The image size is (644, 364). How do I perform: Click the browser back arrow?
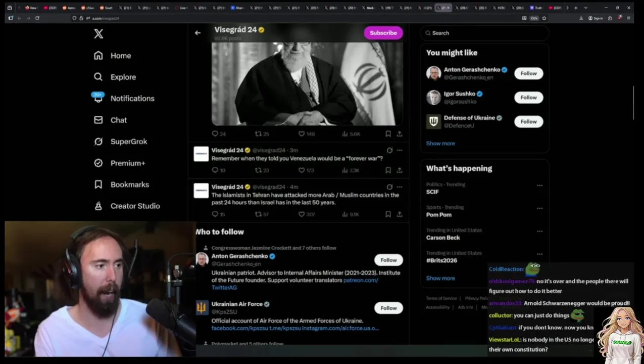click(19, 18)
